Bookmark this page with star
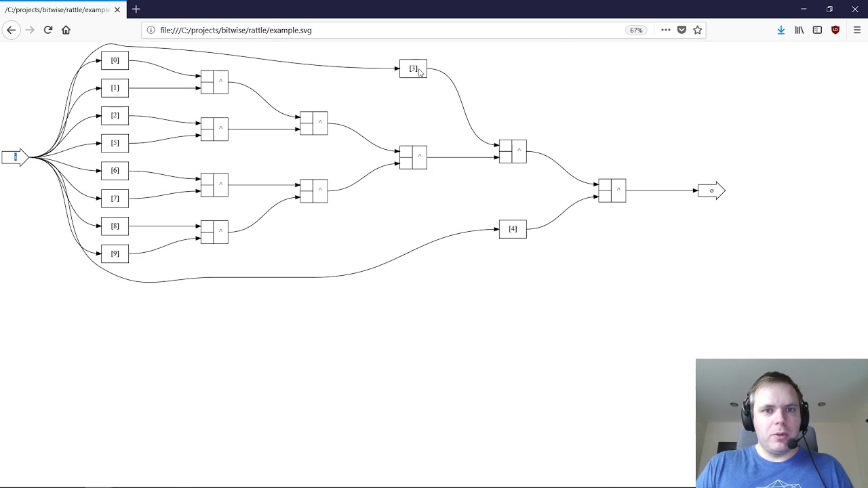Viewport: 868px width, 488px height. (697, 30)
